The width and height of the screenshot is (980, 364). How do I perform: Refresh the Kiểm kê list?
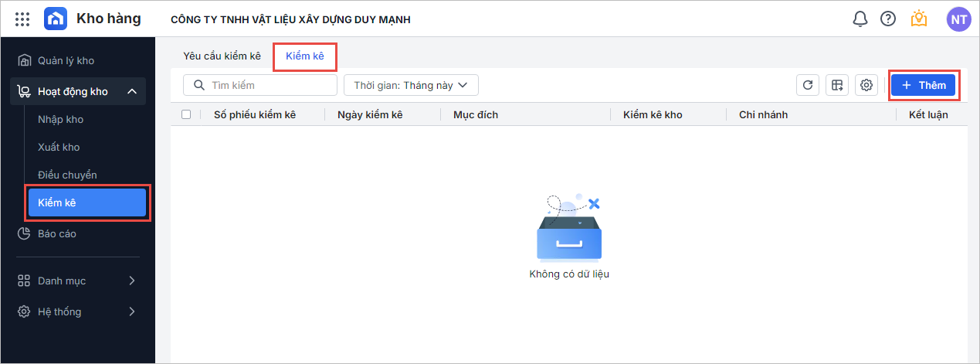(808, 85)
